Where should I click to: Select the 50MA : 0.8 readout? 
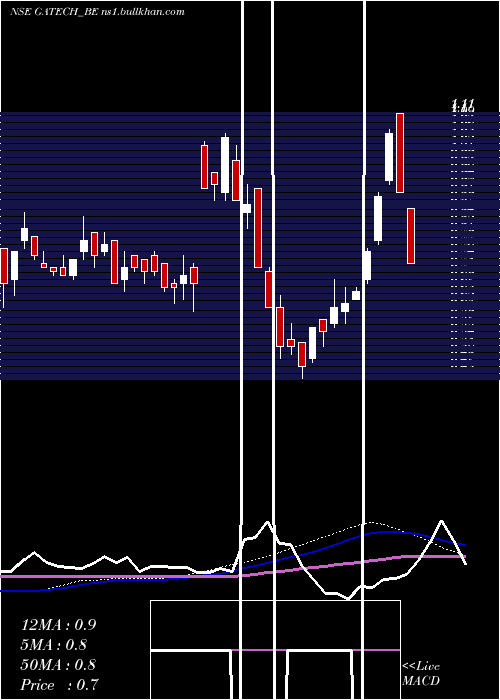pyautogui.click(x=58, y=665)
